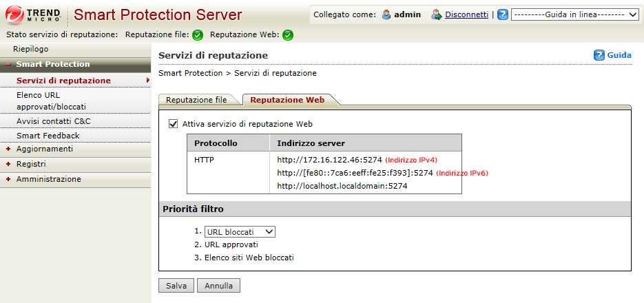644x303 pixels.
Task: Click the Trend Micro logo
Action: (x=33, y=14)
